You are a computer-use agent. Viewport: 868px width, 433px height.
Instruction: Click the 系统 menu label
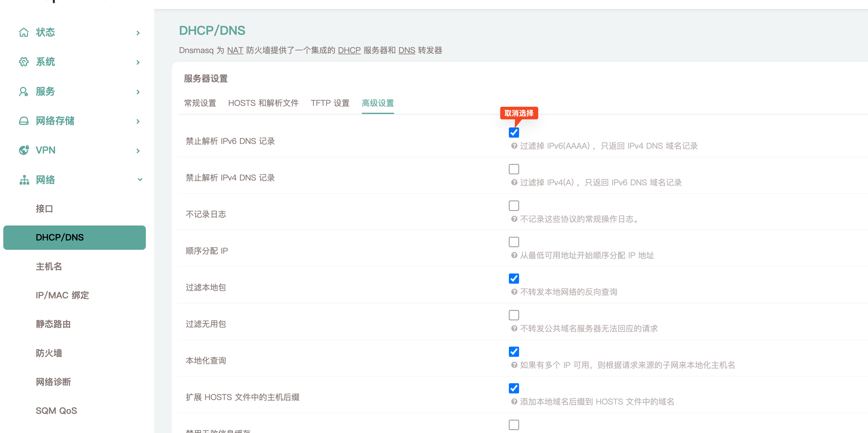coord(46,62)
